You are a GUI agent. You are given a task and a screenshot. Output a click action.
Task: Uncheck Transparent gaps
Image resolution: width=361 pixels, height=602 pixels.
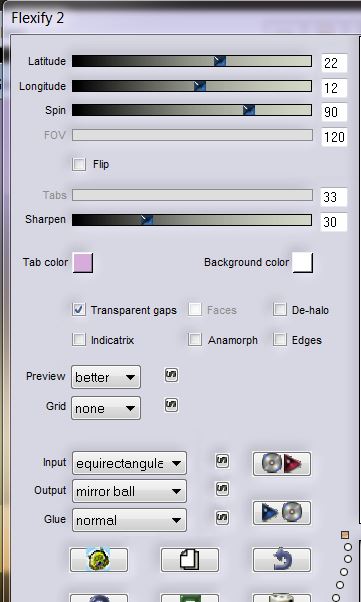click(x=79, y=309)
